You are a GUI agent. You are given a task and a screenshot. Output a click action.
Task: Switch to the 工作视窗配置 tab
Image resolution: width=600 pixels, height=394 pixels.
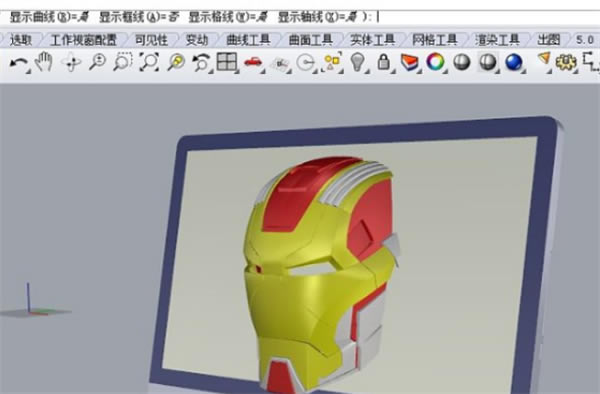click(83, 40)
